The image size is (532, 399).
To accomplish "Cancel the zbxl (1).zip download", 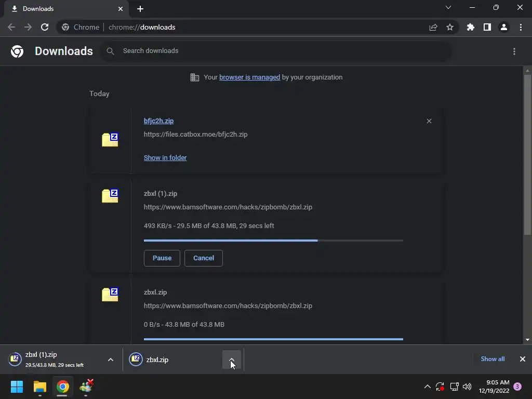I will (x=204, y=258).
